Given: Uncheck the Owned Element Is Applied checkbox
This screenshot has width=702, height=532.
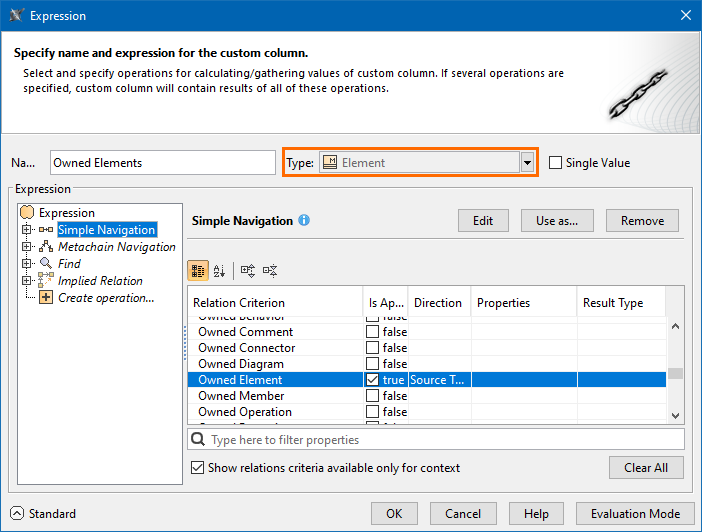Looking at the screenshot, I should (x=372, y=380).
